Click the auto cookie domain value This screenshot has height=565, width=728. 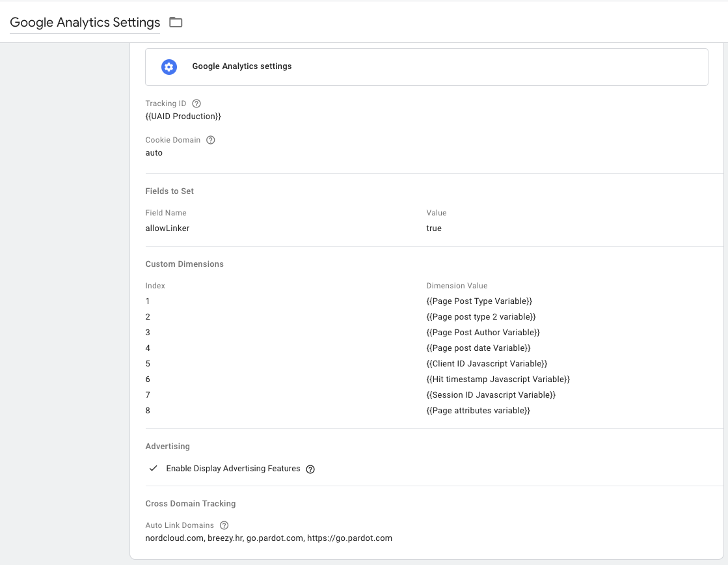pos(154,153)
